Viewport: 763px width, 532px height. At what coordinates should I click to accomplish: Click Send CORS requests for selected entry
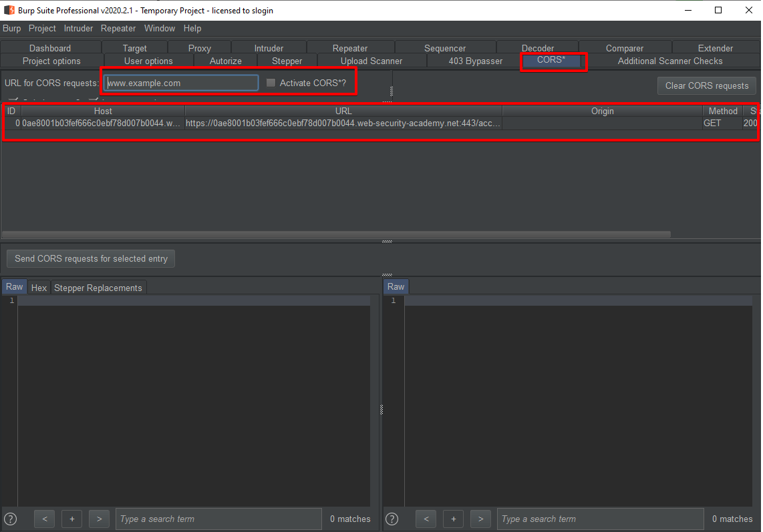[91, 259]
